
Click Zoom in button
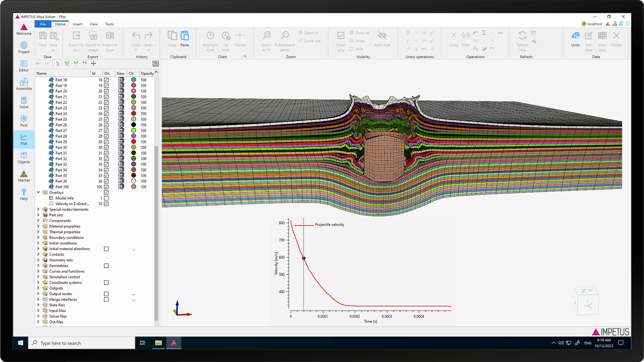pos(308,33)
